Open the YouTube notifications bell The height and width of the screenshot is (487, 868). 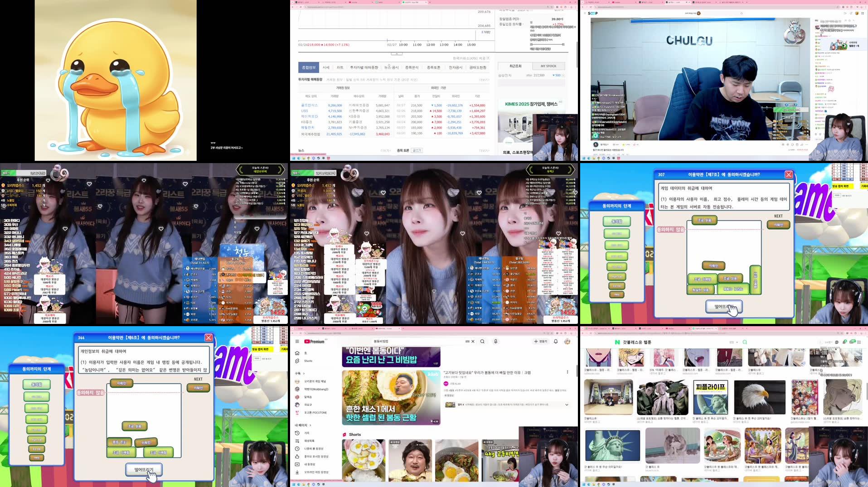[x=555, y=341]
